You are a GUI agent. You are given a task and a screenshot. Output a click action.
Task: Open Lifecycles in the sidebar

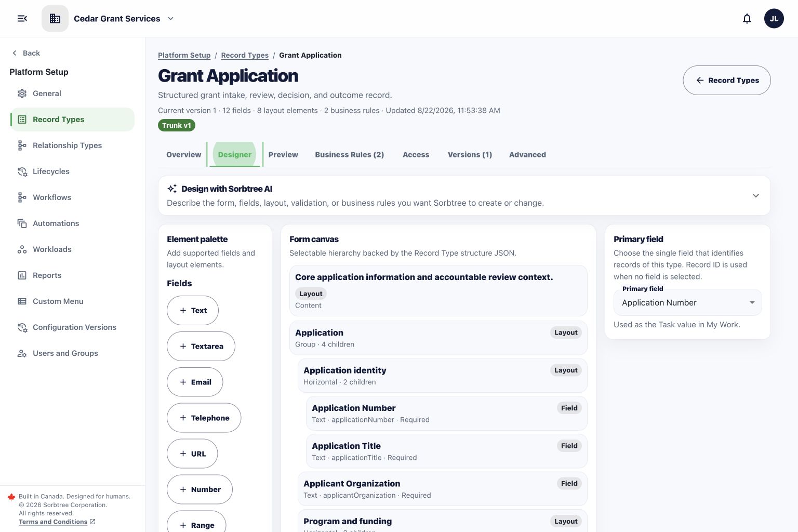(72, 171)
